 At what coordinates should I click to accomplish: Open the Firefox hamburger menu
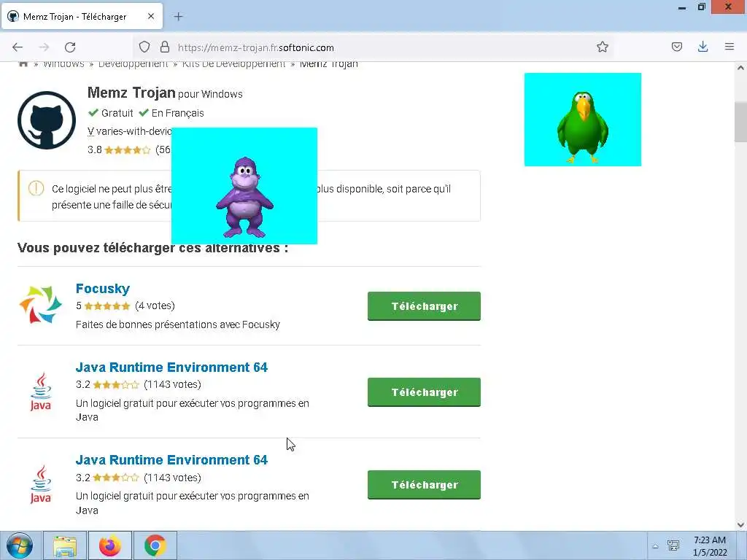click(729, 47)
